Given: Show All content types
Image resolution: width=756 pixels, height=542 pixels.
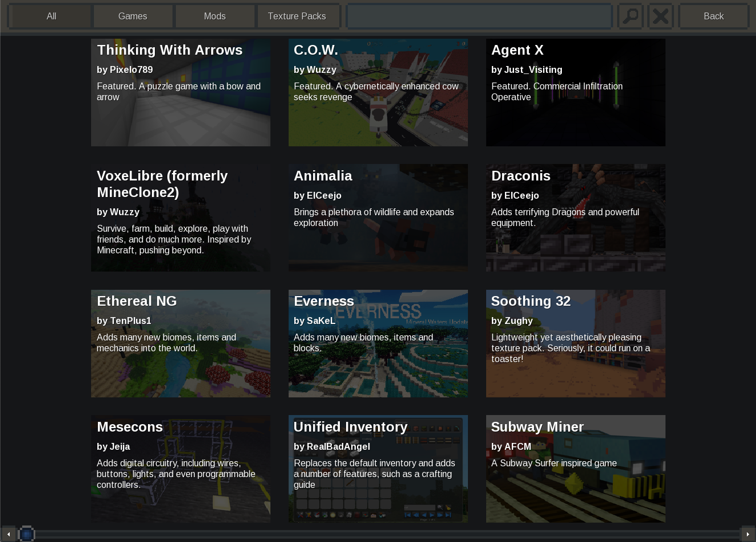Looking at the screenshot, I should tap(51, 16).
